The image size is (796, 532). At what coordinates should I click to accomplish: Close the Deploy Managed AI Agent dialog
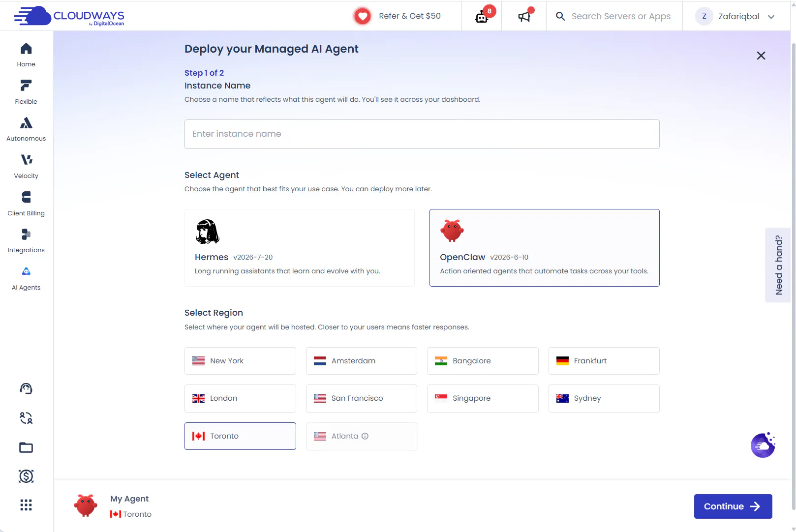click(761, 56)
